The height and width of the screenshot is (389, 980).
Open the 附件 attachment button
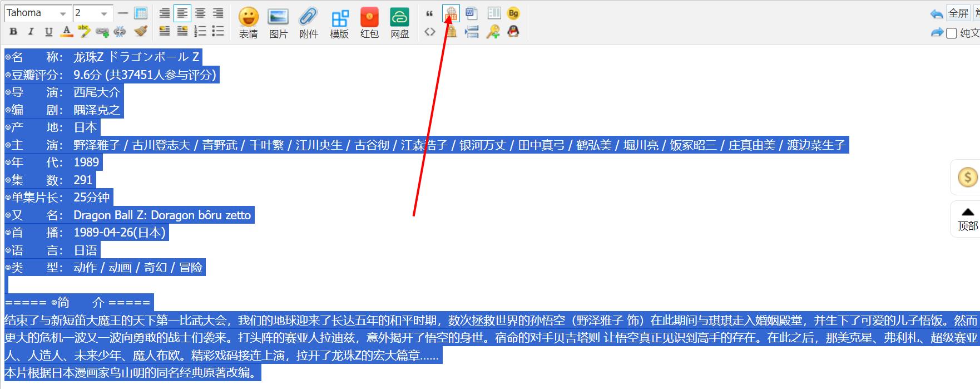point(309,23)
